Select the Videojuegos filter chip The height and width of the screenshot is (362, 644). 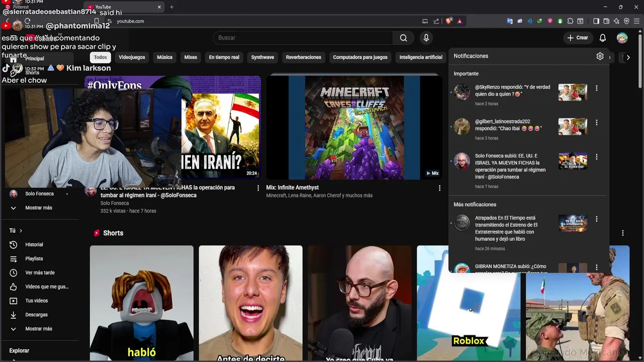[x=132, y=57]
